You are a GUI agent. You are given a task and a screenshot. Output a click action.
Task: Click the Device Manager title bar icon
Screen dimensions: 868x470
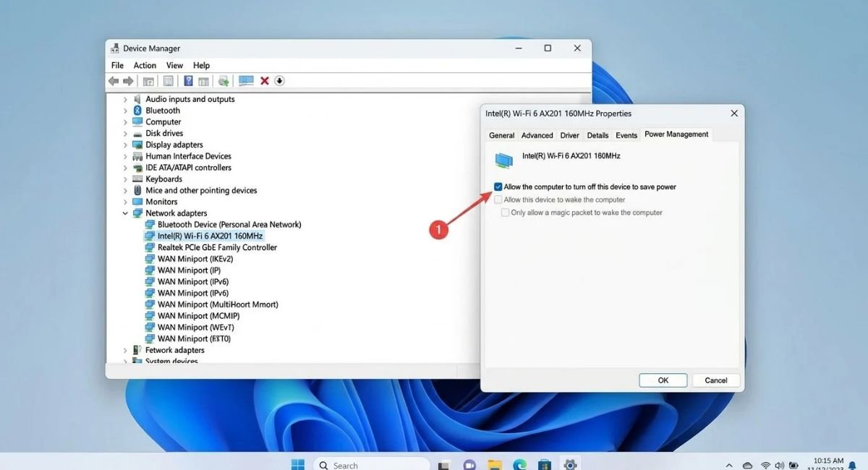tap(114, 48)
